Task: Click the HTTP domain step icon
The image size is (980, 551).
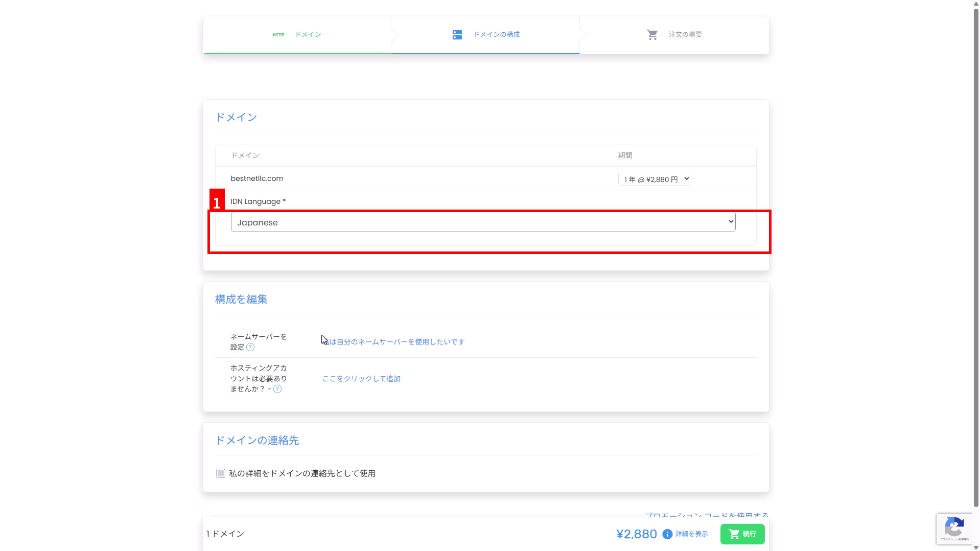Action: 278,35
